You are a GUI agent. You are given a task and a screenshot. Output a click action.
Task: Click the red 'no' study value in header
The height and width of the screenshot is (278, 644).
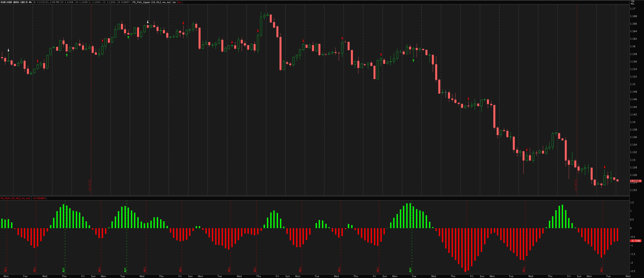coord(179,2)
